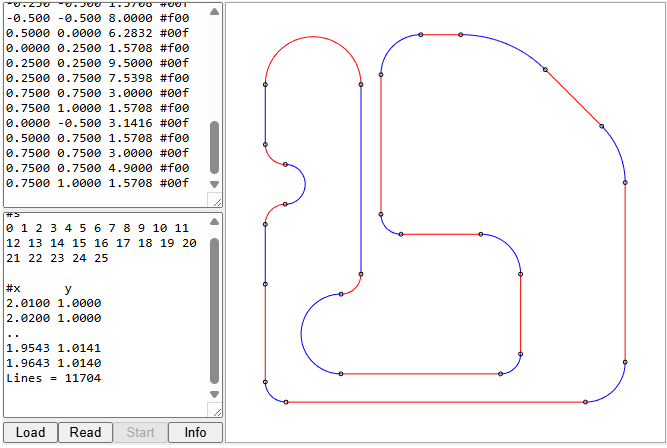Image resolution: width=667 pixels, height=448 pixels.
Task: Click the scrollbar thumb in the lower text area
Action: [214, 311]
